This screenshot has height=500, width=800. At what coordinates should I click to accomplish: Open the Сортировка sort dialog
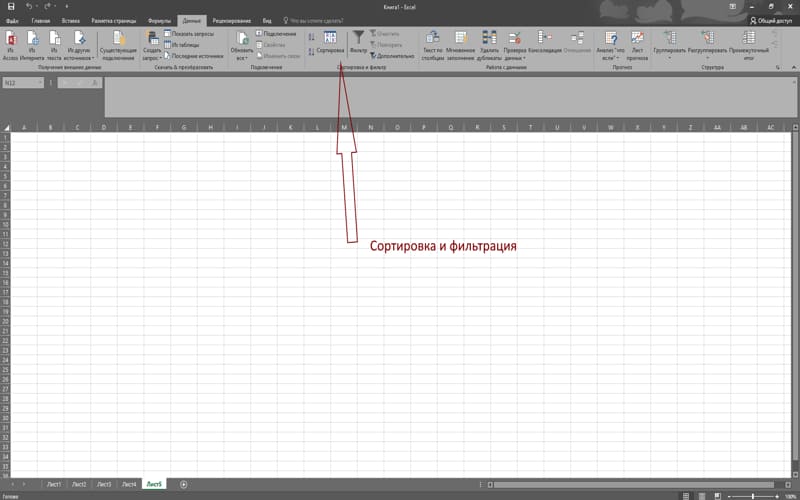click(330, 43)
